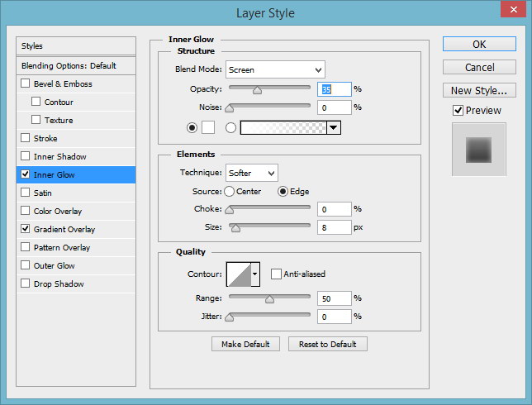Click the Noise value field
The image size is (532, 405).
335,107
